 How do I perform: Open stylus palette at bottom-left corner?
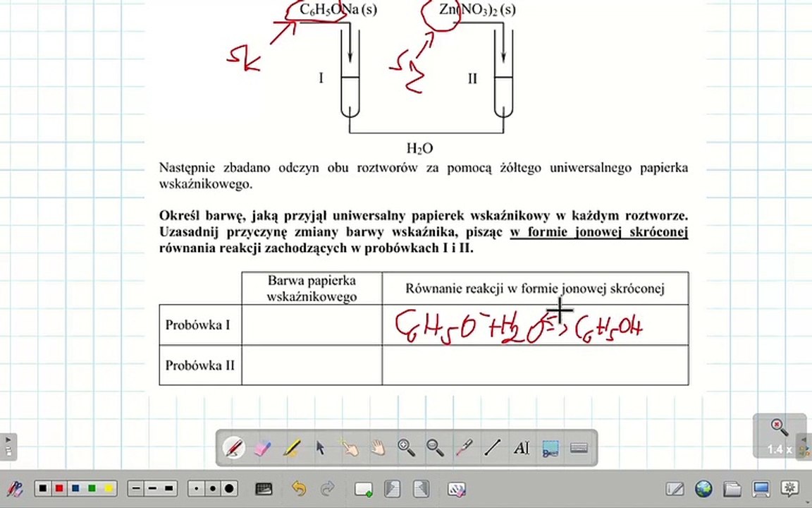tap(15, 489)
